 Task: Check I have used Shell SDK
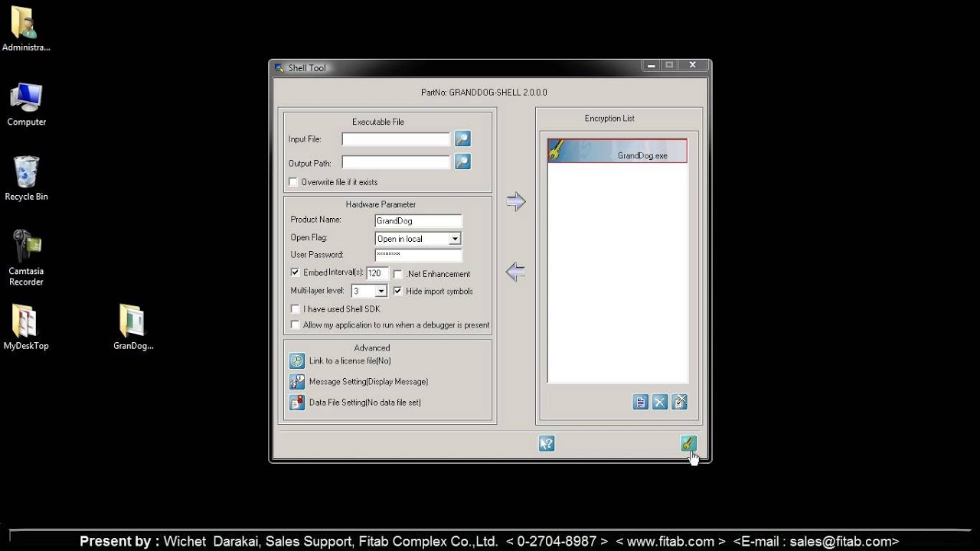[x=295, y=309]
